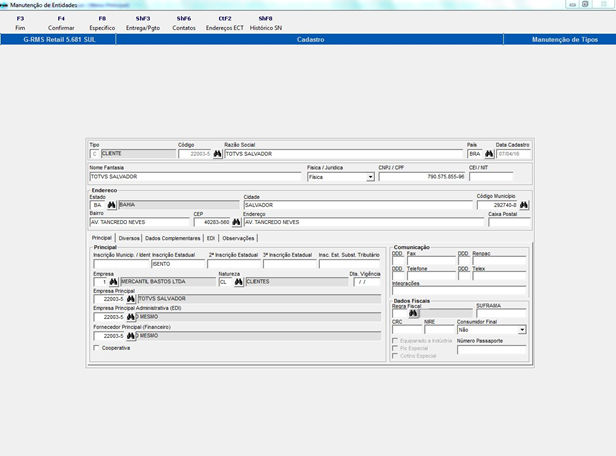This screenshot has height=456, width=616.
Task: Click the Código number field
Action: pos(195,154)
